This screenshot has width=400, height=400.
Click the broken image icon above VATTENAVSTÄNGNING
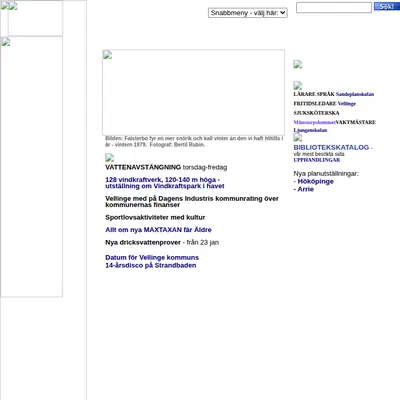(x=110, y=157)
